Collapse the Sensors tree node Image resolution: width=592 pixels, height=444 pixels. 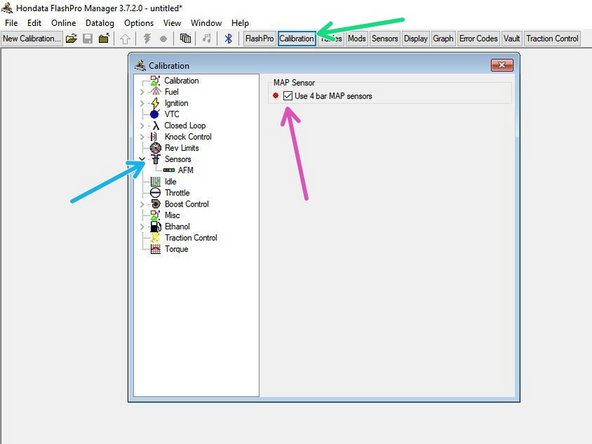142,159
